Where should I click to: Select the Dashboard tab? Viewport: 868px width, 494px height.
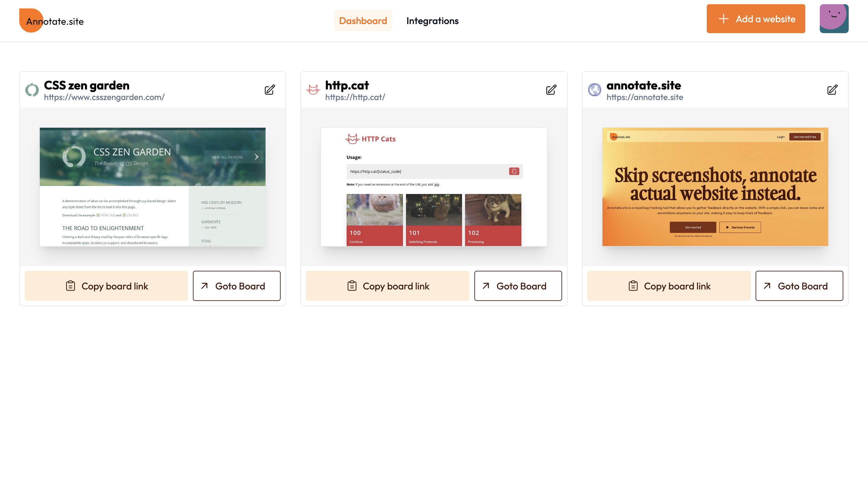(x=363, y=21)
